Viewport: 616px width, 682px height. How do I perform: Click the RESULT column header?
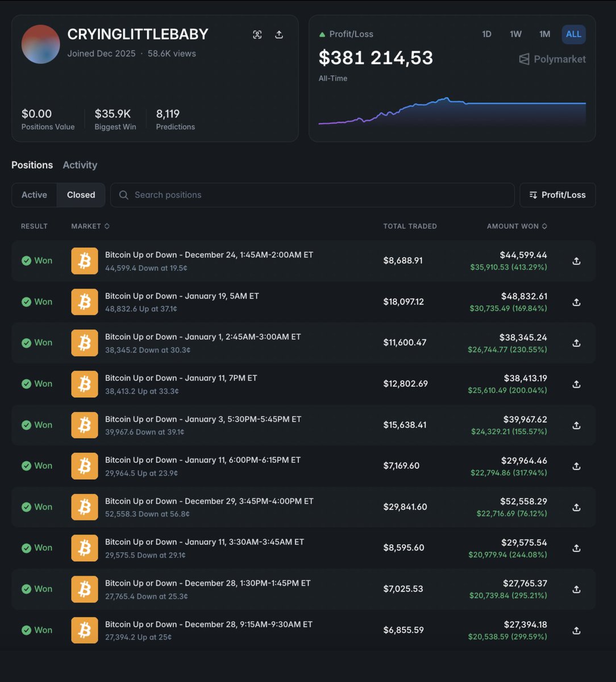[34, 226]
